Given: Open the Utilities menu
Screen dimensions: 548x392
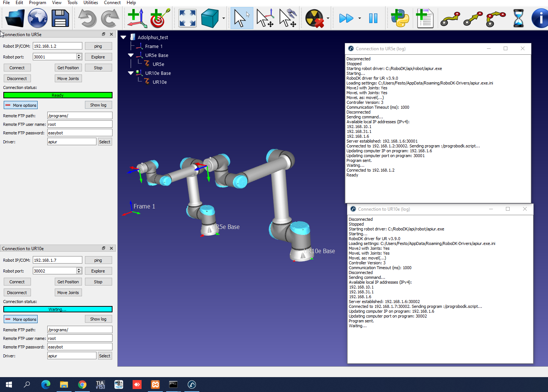Looking at the screenshot, I should [91, 3].
